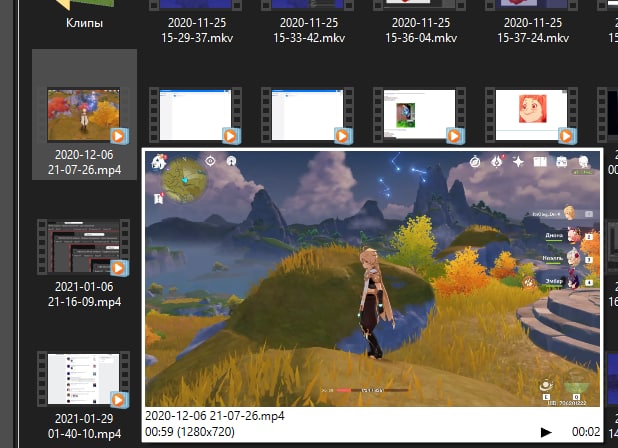Click play badge on the cartoon face thumbnail
This screenshot has width=618, height=448.
click(566, 136)
